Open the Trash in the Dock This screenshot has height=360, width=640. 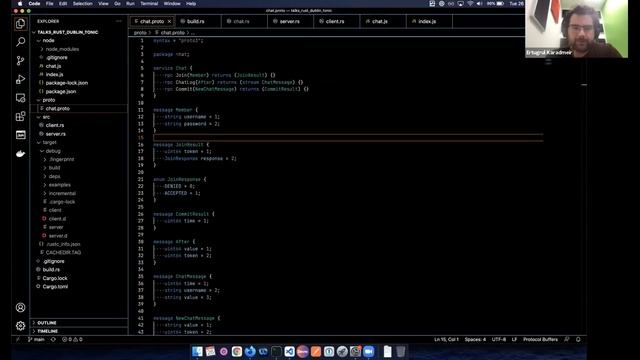tap(401, 351)
